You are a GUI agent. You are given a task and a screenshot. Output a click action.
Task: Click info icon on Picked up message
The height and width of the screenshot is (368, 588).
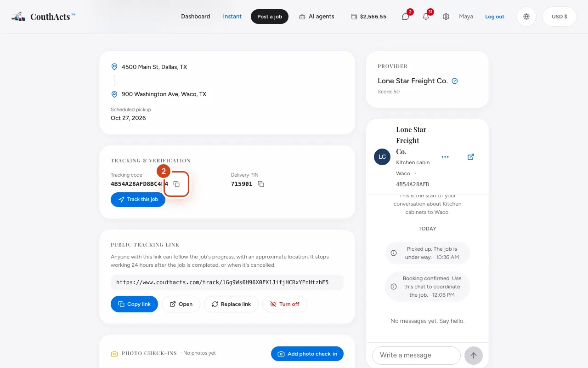click(x=394, y=253)
